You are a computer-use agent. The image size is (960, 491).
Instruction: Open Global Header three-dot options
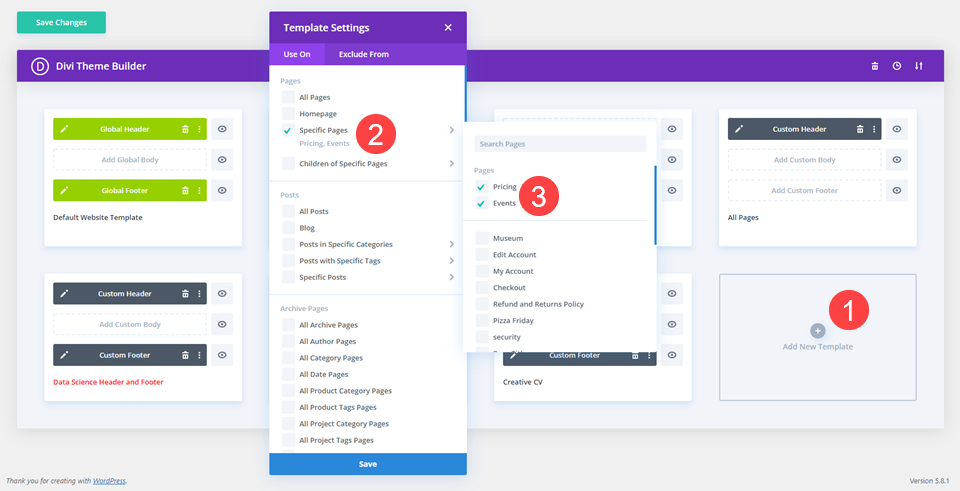199,129
